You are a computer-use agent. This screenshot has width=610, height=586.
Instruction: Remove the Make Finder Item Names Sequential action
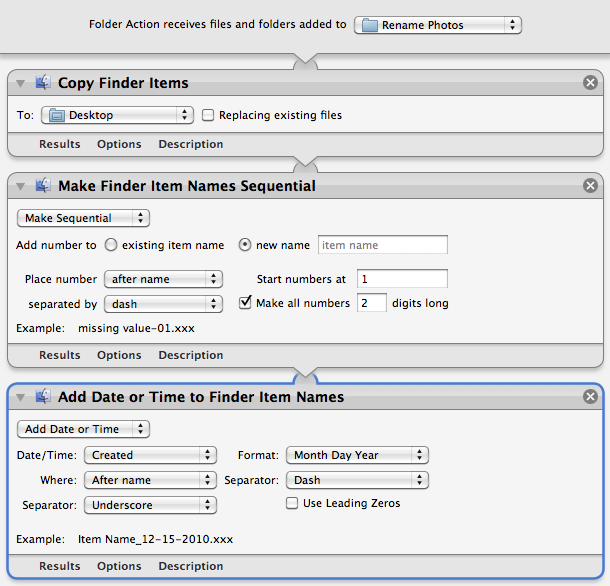tap(590, 186)
